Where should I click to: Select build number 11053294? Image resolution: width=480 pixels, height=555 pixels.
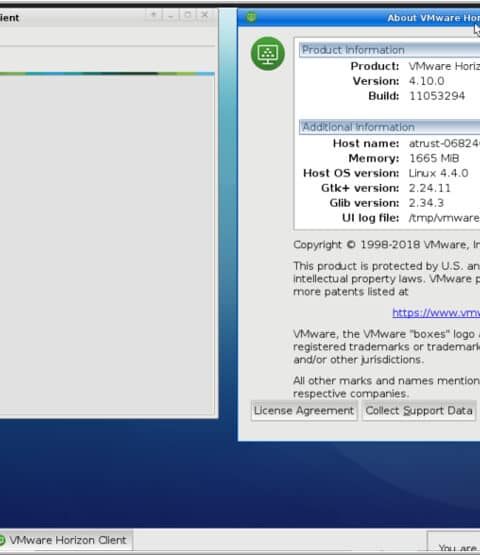tap(437, 96)
